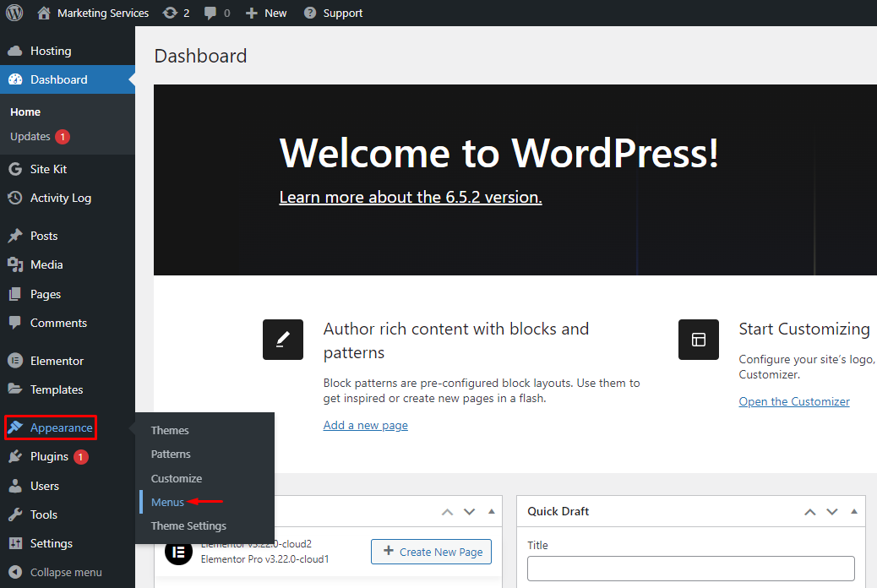Viewport: 877px width, 588px height.
Task: Click the plus New icon in admin bar
Action: coord(252,13)
